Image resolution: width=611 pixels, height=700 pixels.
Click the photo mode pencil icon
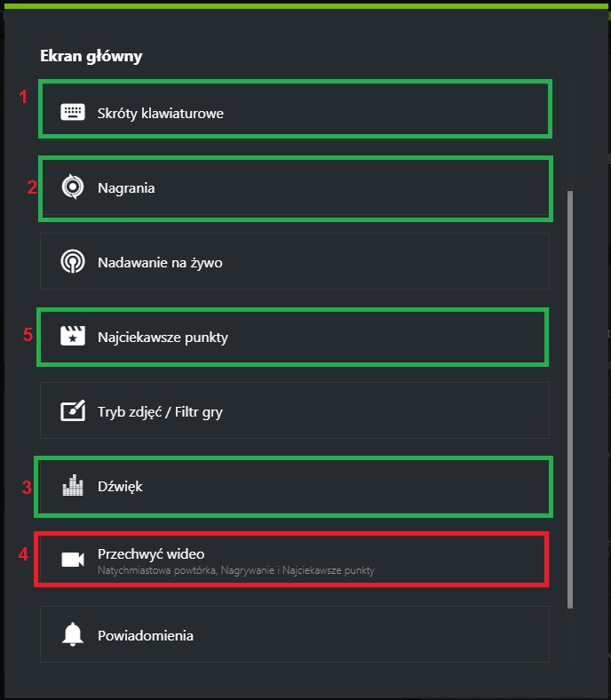72,411
